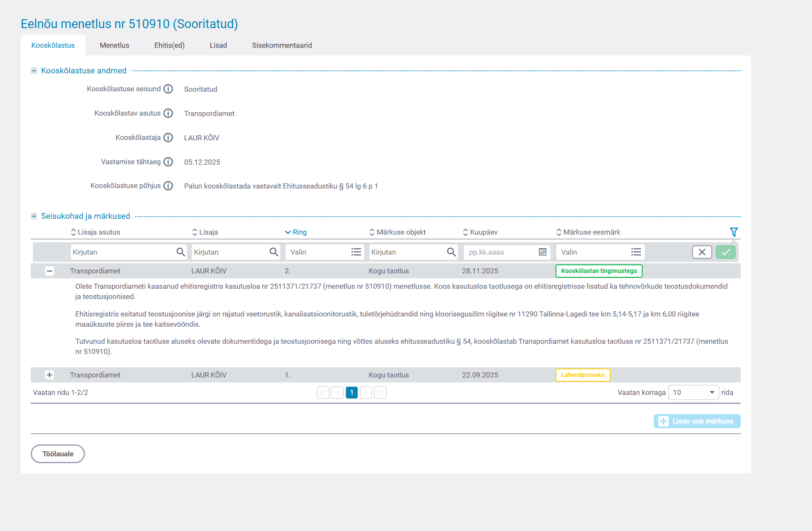812x531 pixels.
Task: Open the Sisekommentaarid tab
Action: (x=282, y=45)
